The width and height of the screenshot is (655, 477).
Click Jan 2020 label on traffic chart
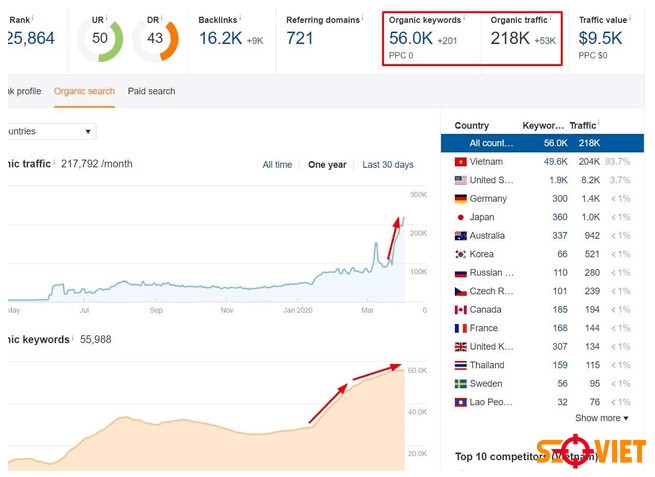(x=297, y=310)
